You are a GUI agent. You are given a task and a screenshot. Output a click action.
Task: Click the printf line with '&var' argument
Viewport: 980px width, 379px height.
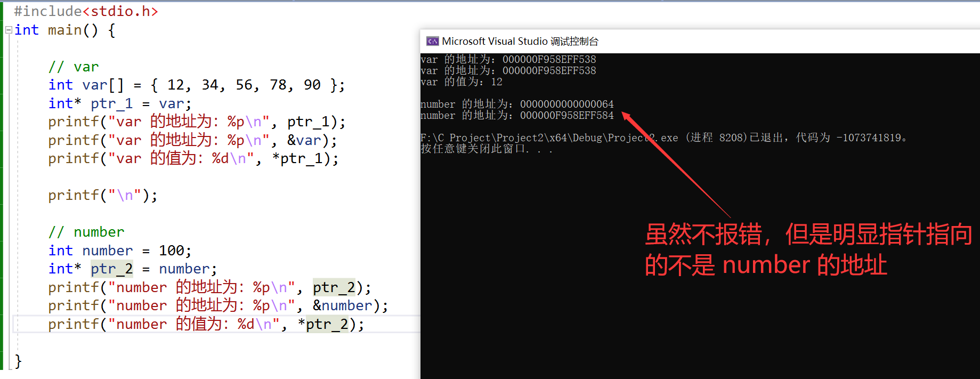192,140
